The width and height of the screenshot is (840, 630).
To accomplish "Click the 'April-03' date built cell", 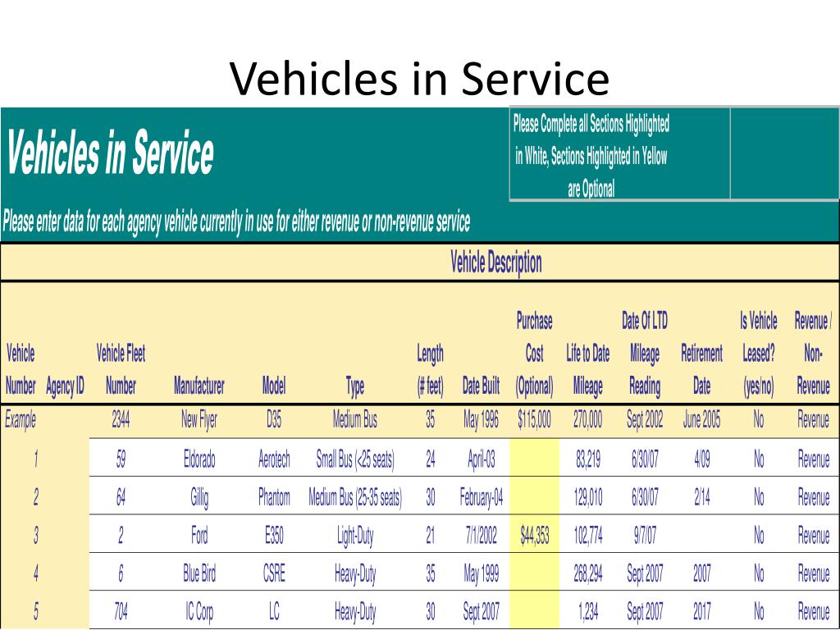I will click(x=481, y=459).
